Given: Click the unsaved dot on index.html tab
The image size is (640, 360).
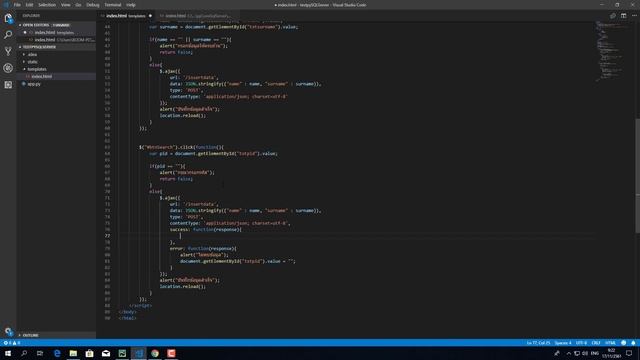Looking at the screenshot, I should click(x=150, y=16).
